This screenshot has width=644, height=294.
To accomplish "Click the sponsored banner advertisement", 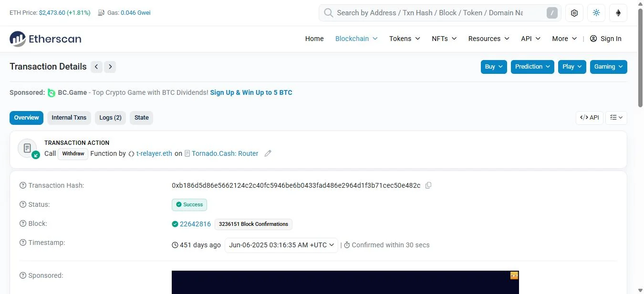I will 345,282.
